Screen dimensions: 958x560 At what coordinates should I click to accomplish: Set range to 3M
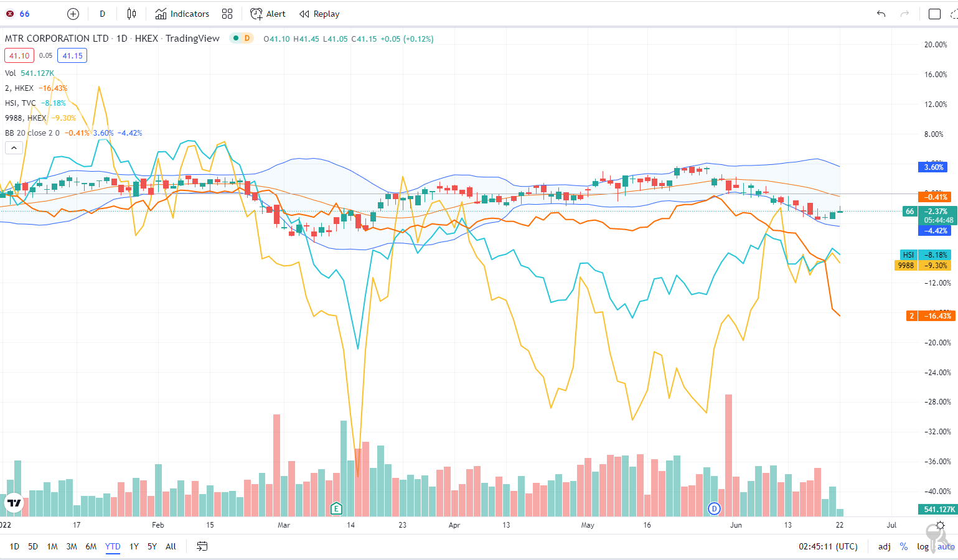click(x=72, y=546)
